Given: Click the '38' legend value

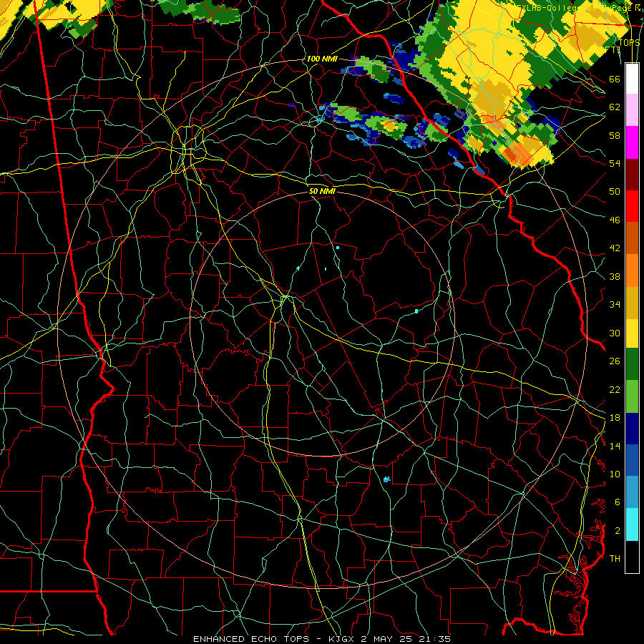Looking at the screenshot, I should 615,276.
